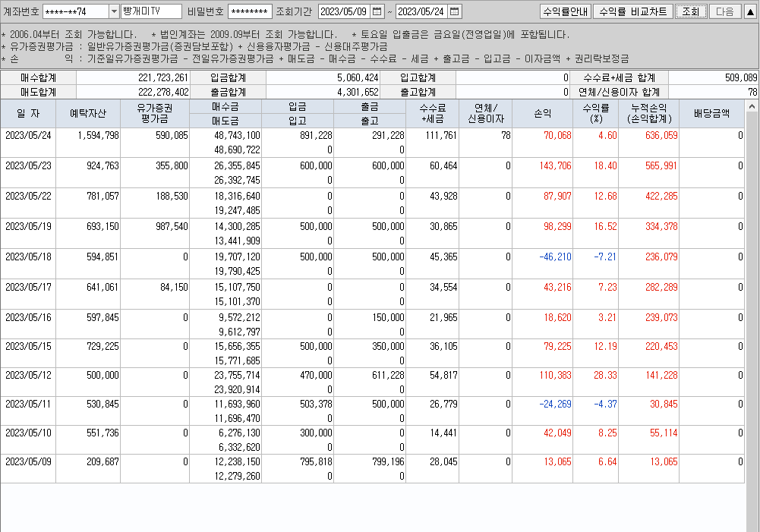
Task: Click the end date field 2023/05/24
Action: [x=421, y=11]
